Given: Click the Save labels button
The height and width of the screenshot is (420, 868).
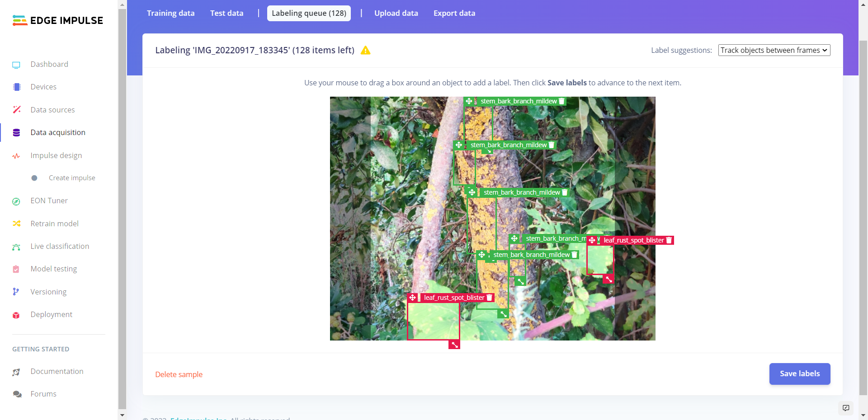Looking at the screenshot, I should (x=800, y=374).
